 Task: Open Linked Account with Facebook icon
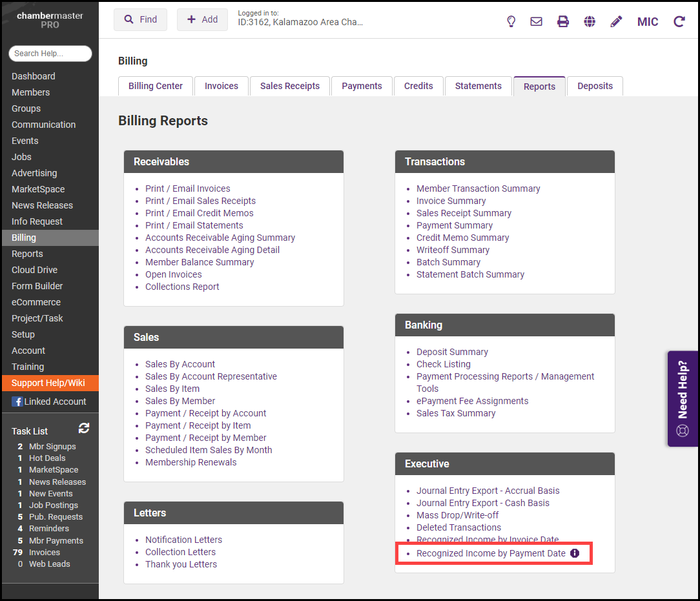(x=49, y=402)
